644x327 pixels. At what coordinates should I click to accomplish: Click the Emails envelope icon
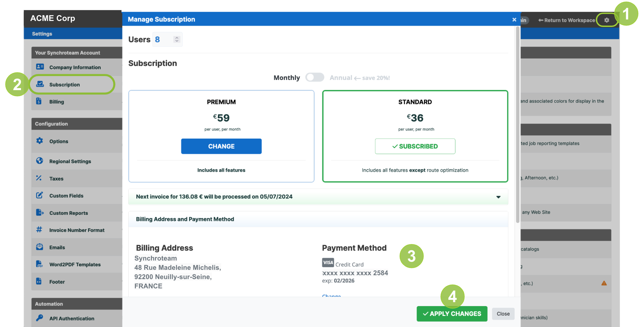click(40, 247)
